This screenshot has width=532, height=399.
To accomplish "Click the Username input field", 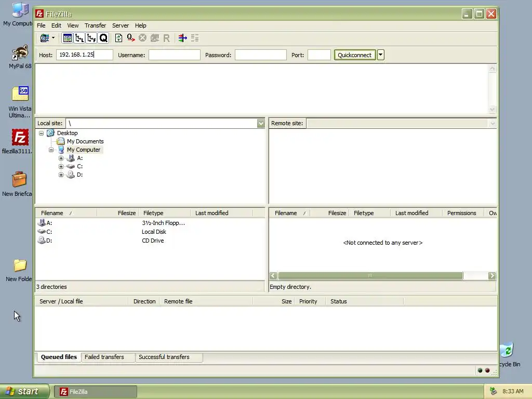I will [175, 55].
